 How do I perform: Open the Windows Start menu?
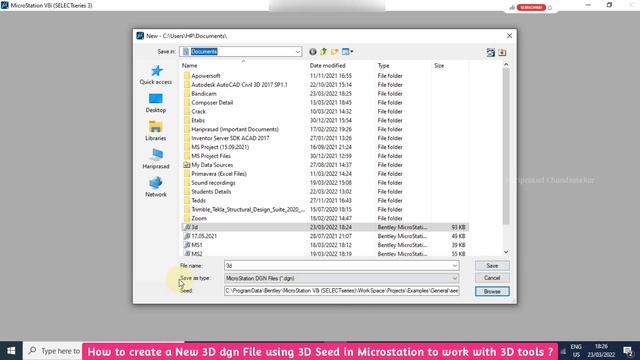coord(11,351)
